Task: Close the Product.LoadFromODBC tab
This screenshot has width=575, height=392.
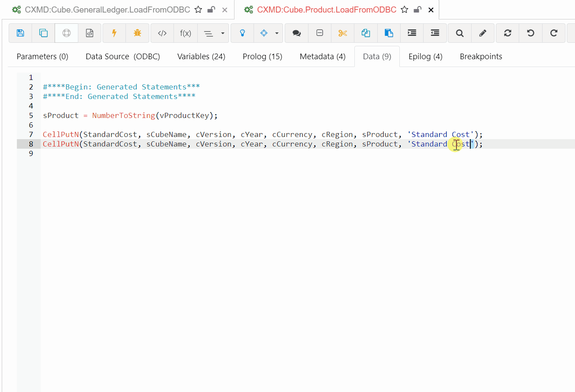Action: pos(431,10)
